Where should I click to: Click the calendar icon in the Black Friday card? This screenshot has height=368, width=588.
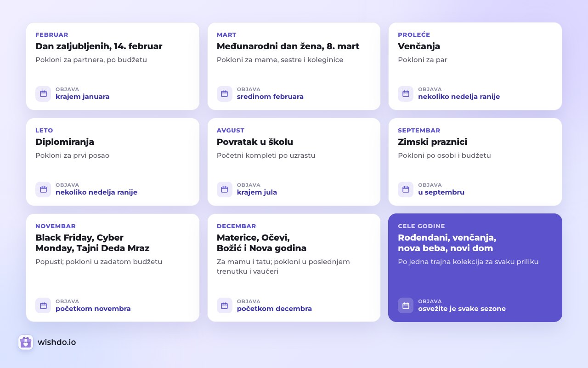(43, 306)
